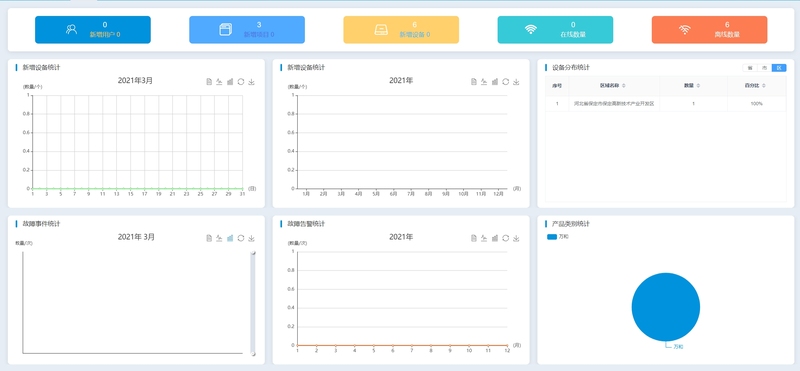Screen dimensions: 800x371
Task: Open data view in 故障告警统计 chart
Action: coord(474,238)
